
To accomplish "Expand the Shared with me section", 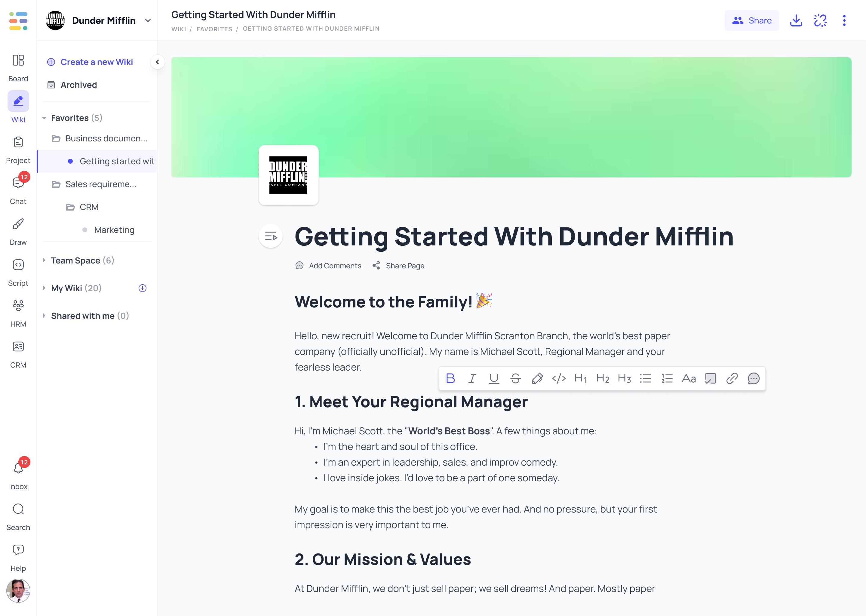I will tap(44, 316).
